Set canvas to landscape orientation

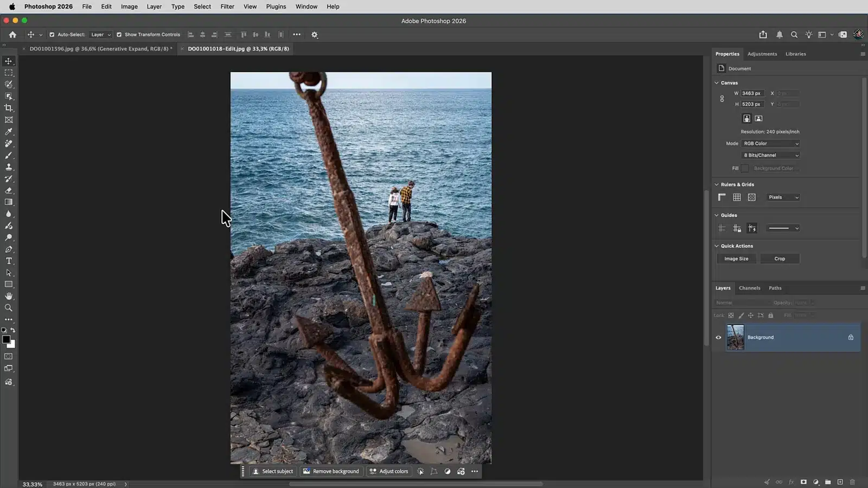pos(759,118)
